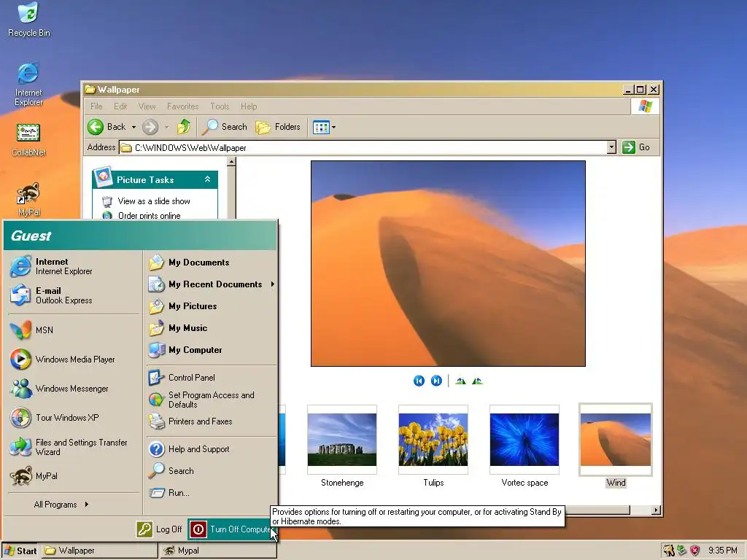This screenshot has height=560, width=747.
Task: Open Help and Support
Action: coord(212,449)
